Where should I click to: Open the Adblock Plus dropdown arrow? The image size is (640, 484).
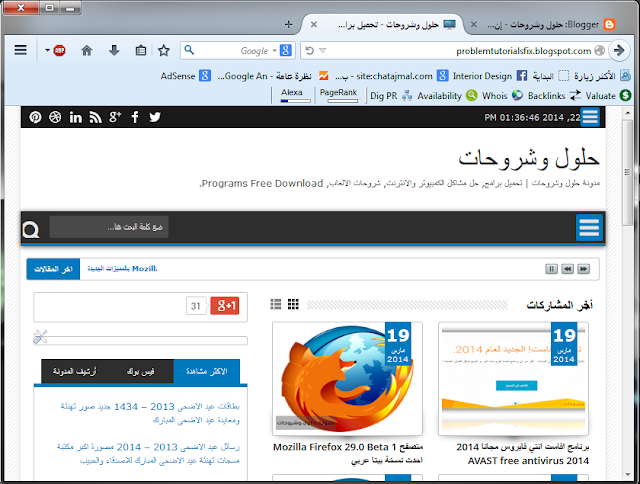pos(47,51)
